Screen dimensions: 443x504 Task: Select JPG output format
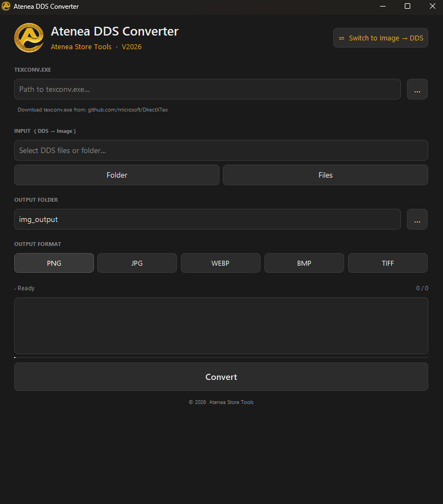click(137, 263)
